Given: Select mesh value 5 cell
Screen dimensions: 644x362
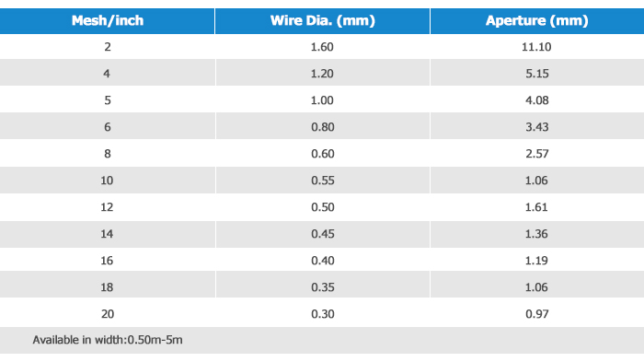Looking at the screenshot, I should pyautogui.click(x=108, y=99).
